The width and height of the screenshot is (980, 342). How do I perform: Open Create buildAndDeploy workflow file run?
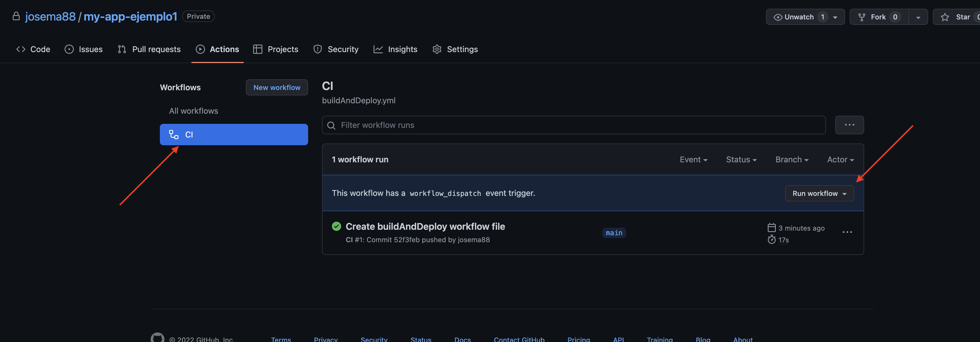coord(425,227)
